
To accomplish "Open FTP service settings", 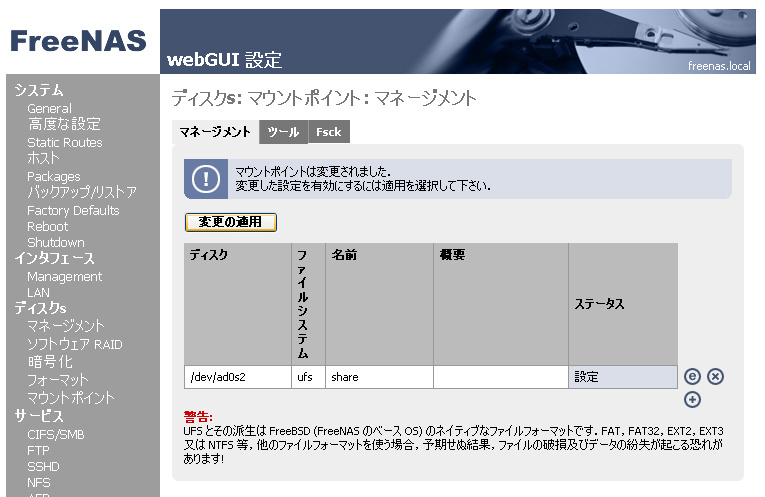I will 38,451.
